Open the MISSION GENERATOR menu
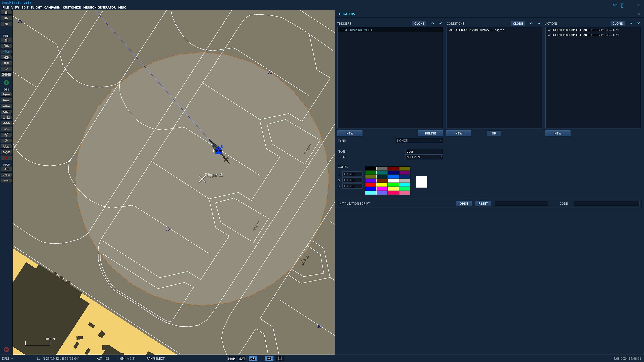The width and height of the screenshot is (644, 362). [x=99, y=7]
